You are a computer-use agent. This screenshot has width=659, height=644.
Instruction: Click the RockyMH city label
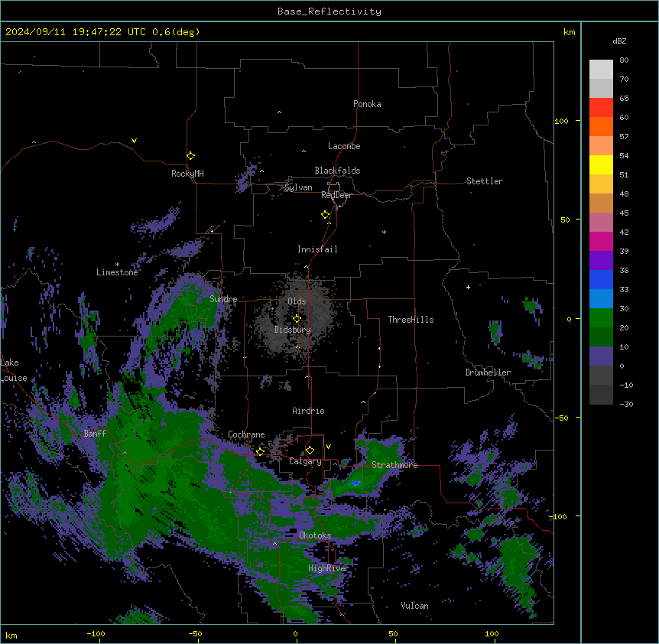tap(187, 174)
